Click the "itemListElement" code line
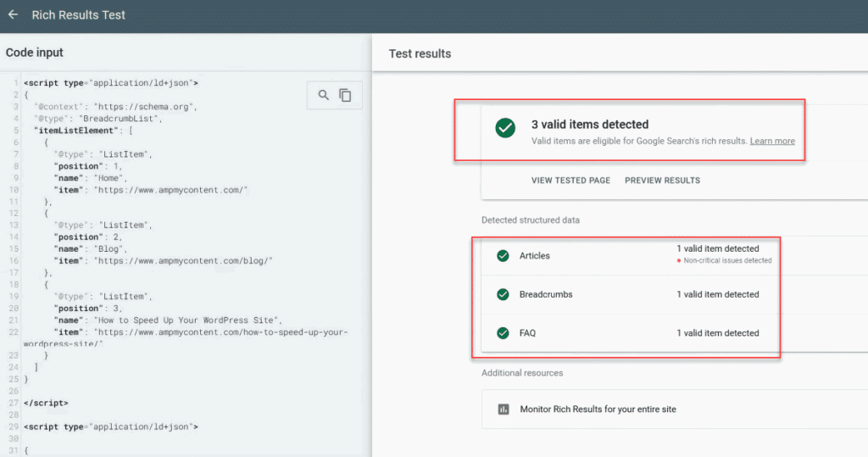868x457 pixels. coord(83,131)
